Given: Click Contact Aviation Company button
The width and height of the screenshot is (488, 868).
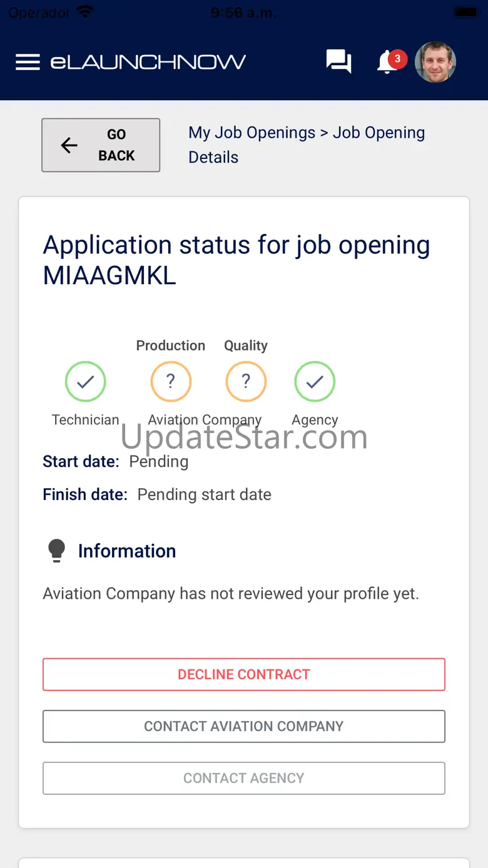Looking at the screenshot, I should point(244,726).
